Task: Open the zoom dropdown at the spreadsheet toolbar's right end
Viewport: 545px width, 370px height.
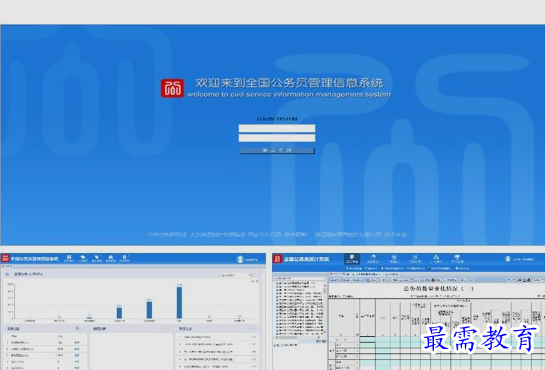Action: tap(539, 280)
